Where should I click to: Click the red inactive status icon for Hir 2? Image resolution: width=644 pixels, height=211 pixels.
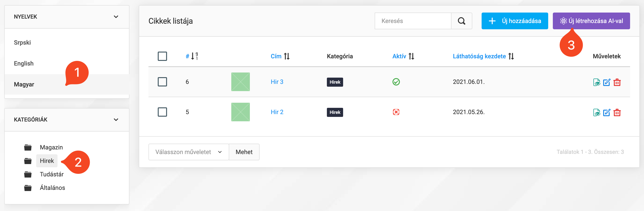click(x=396, y=112)
